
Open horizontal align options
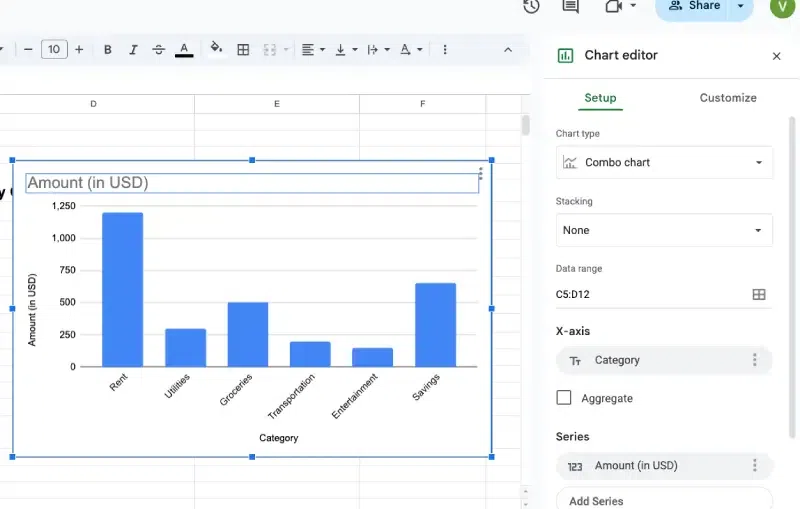tap(313, 49)
